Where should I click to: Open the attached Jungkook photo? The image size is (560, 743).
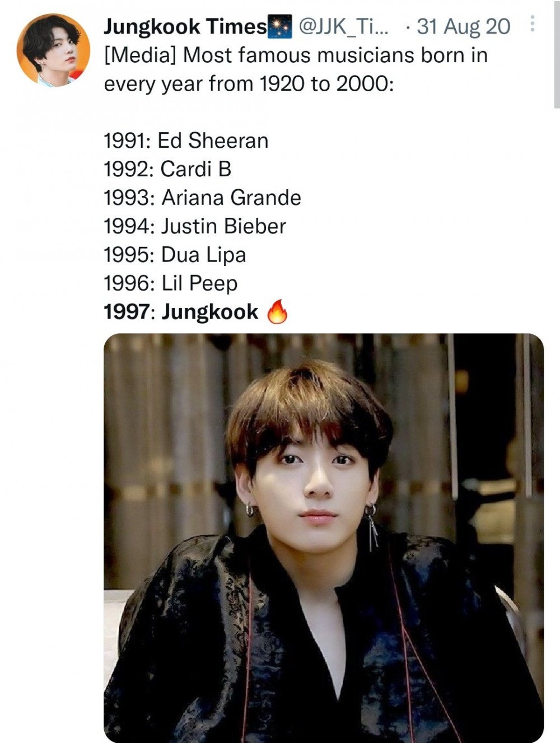[324, 538]
